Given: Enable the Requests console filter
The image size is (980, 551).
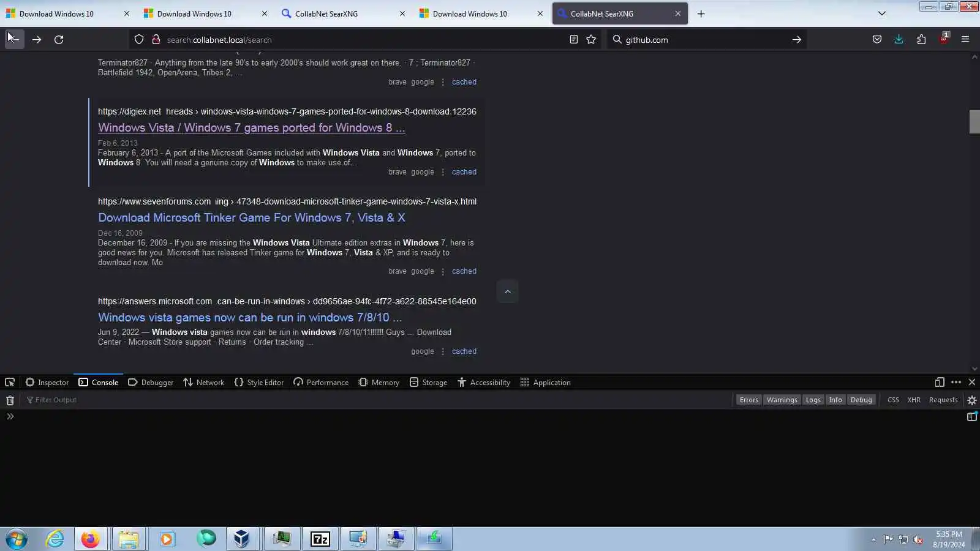Looking at the screenshot, I should [943, 400].
